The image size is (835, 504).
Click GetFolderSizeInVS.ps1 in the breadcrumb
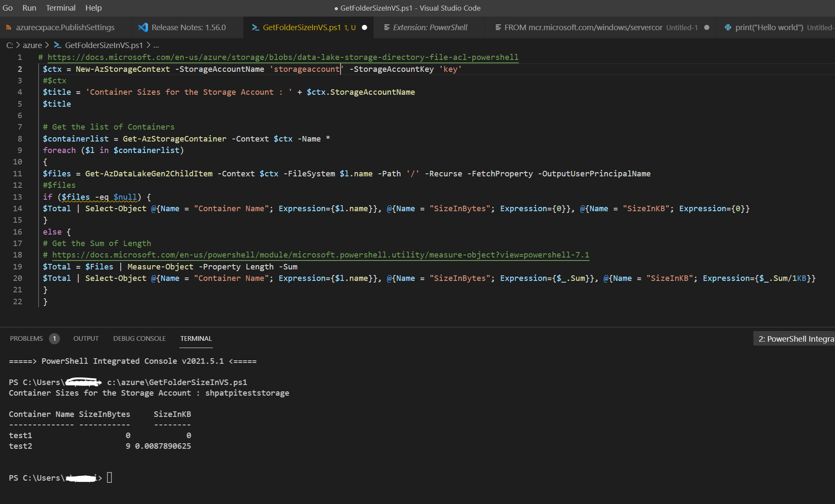click(x=104, y=45)
